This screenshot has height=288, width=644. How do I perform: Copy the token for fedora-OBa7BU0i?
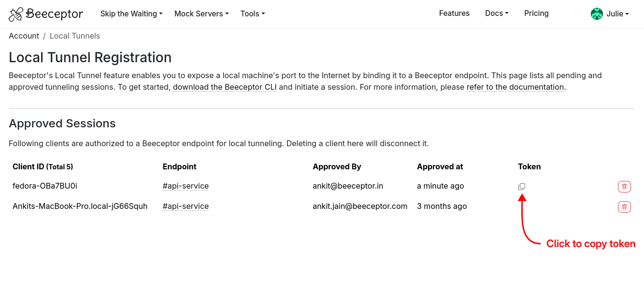point(522,187)
